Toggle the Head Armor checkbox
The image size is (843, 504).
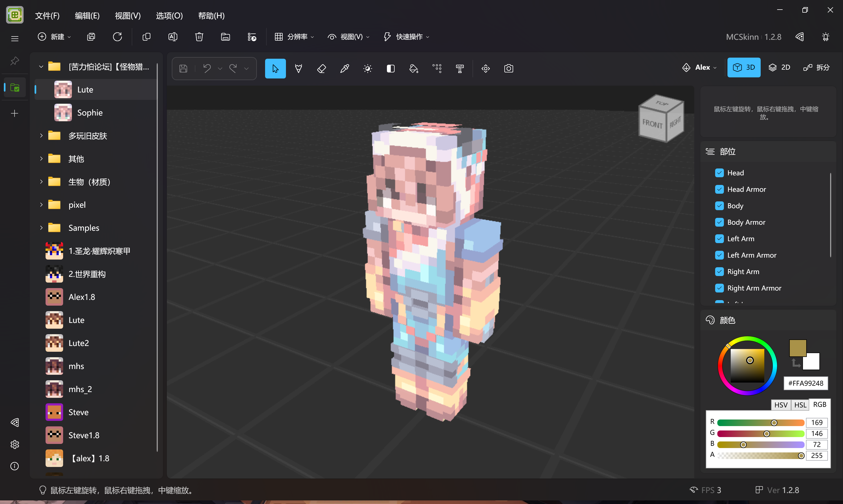719,189
